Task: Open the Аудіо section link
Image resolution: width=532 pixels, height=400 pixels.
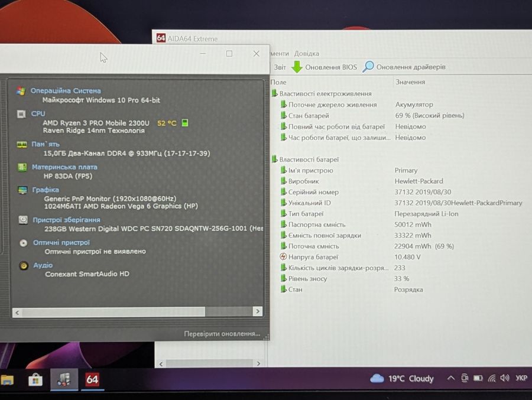Action: pyautogui.click(x=43, y=265)
